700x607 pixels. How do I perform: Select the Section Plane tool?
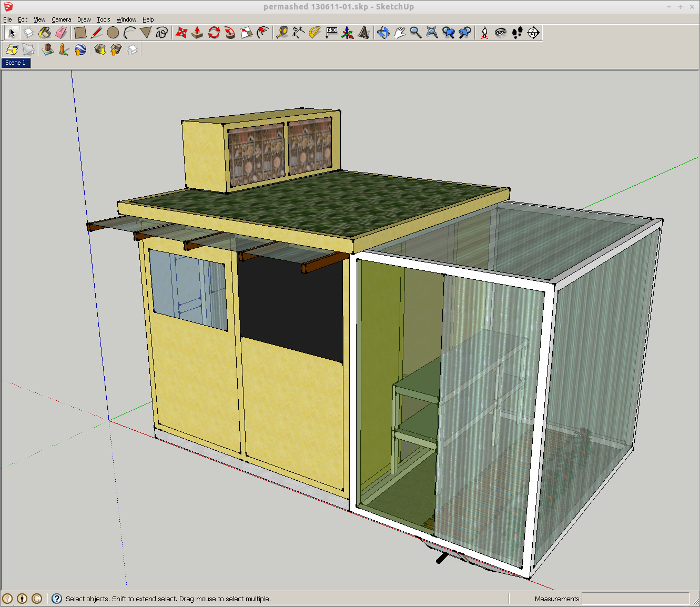click(533, 33)
